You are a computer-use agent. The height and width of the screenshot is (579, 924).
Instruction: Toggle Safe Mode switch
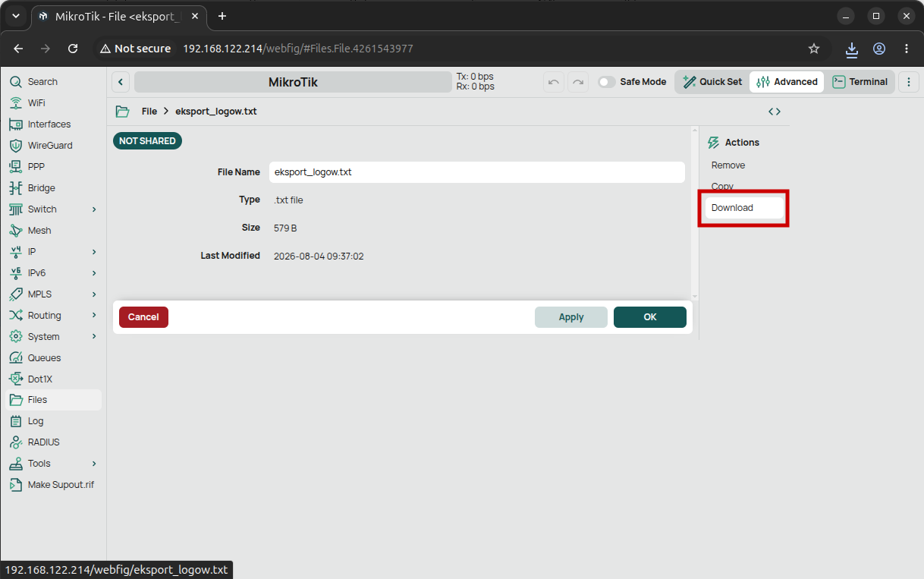click(606, 82)
